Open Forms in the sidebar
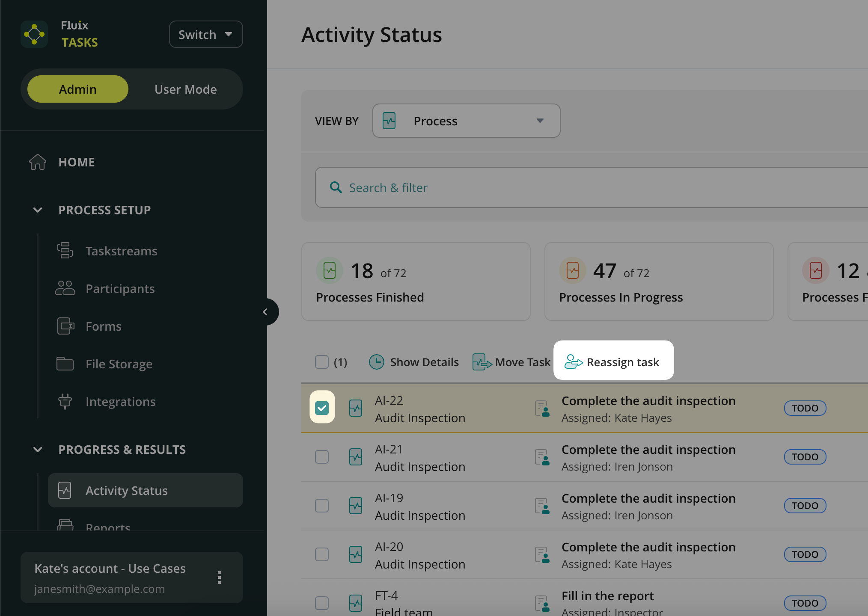Viewport: 868px width, 616px height. [103, 326]
